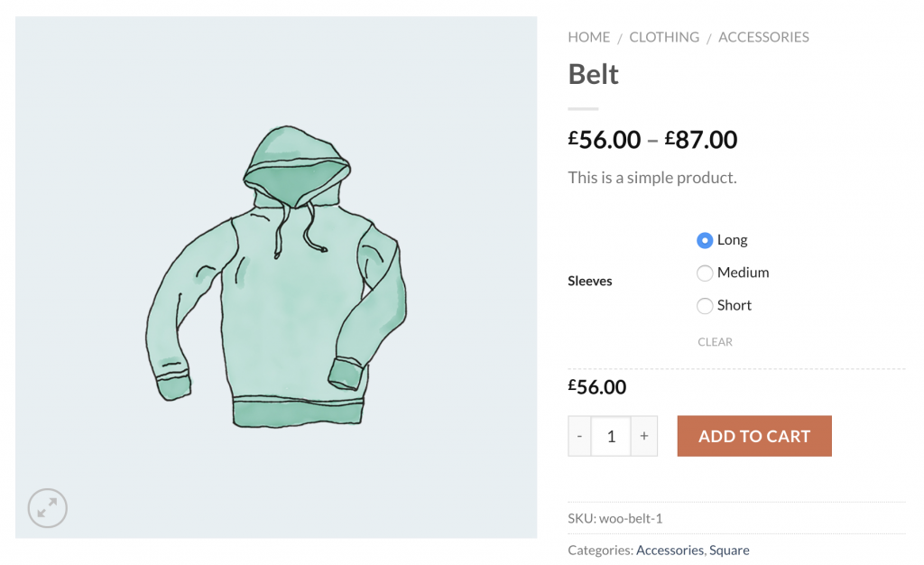924x565 pixels.
Task: Decrease quantity with the minus button
Action: pos(579,436)
